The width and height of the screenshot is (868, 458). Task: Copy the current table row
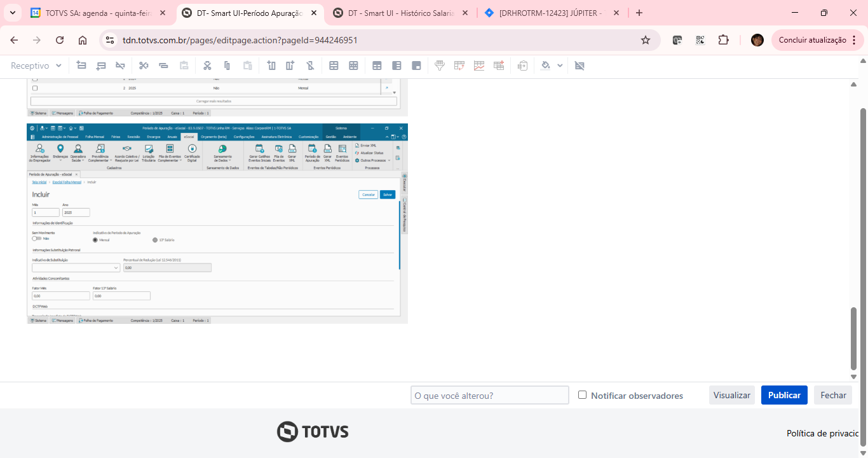163,66
